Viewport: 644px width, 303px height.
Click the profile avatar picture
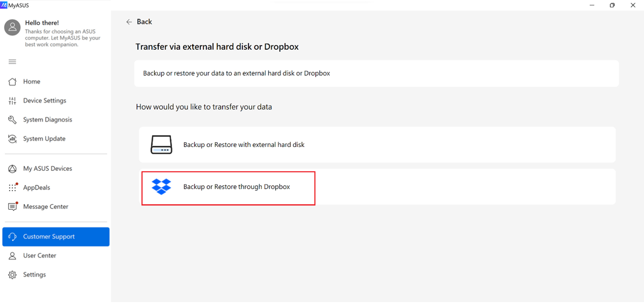click(12, 28)
